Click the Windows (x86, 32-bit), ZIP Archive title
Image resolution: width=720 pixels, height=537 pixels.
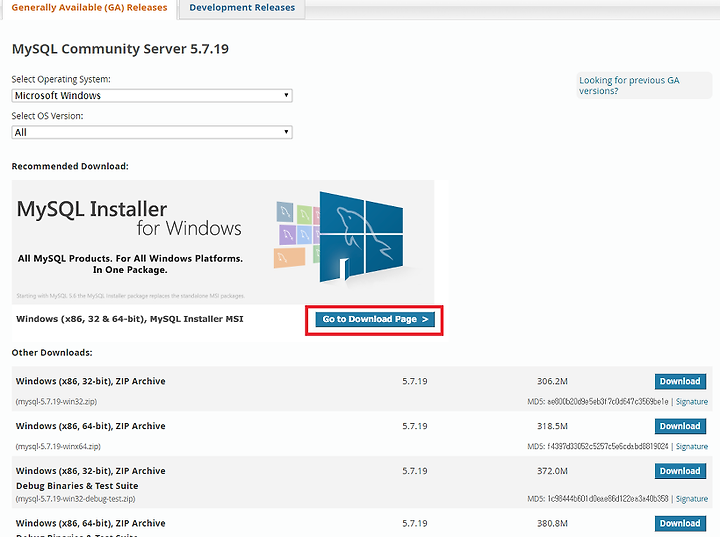pos(90,381)
